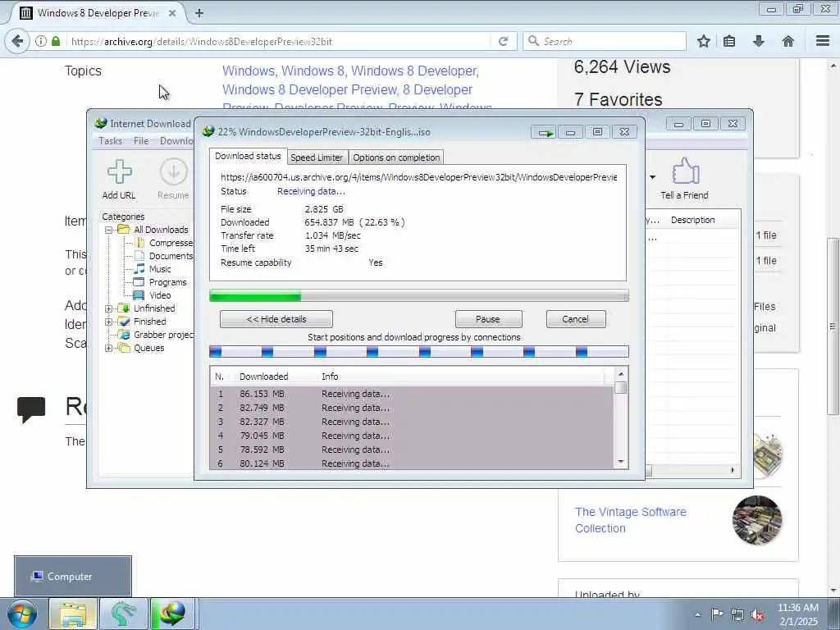Image resolution: width=840 pixels, height=630 pixels.
Task: Click the Hide details button
Action: click(x=276, y=319)
